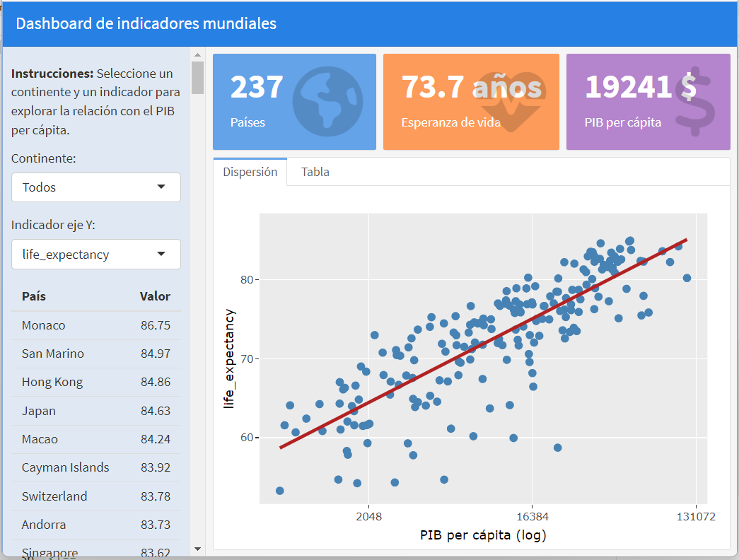Select the Macao row
The height and width of the screenshot is (560, 739).
96,439
